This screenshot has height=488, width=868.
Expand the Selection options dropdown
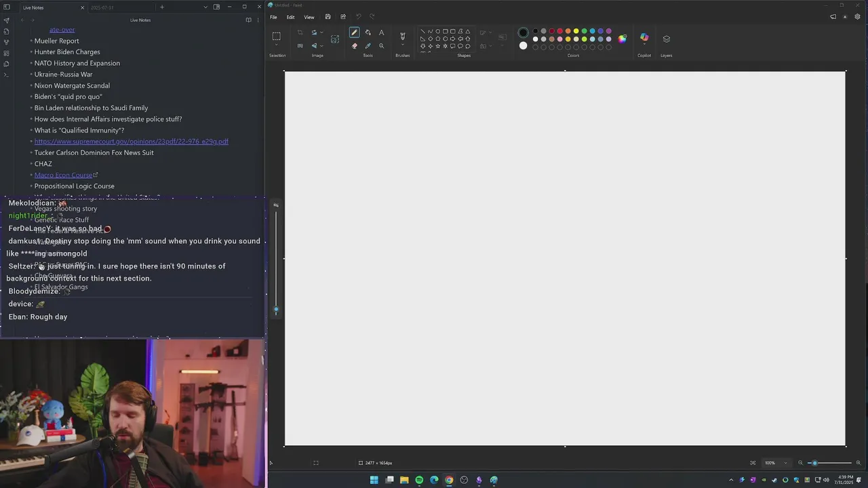pyautogui.click(x=277, y=46)
